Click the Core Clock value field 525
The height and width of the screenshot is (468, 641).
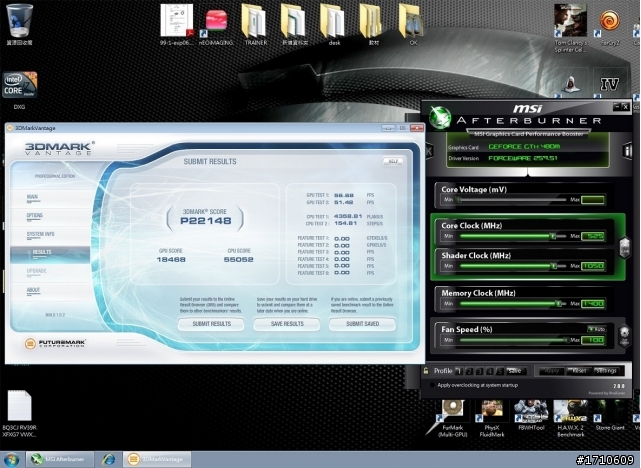(x=593, y=236)
